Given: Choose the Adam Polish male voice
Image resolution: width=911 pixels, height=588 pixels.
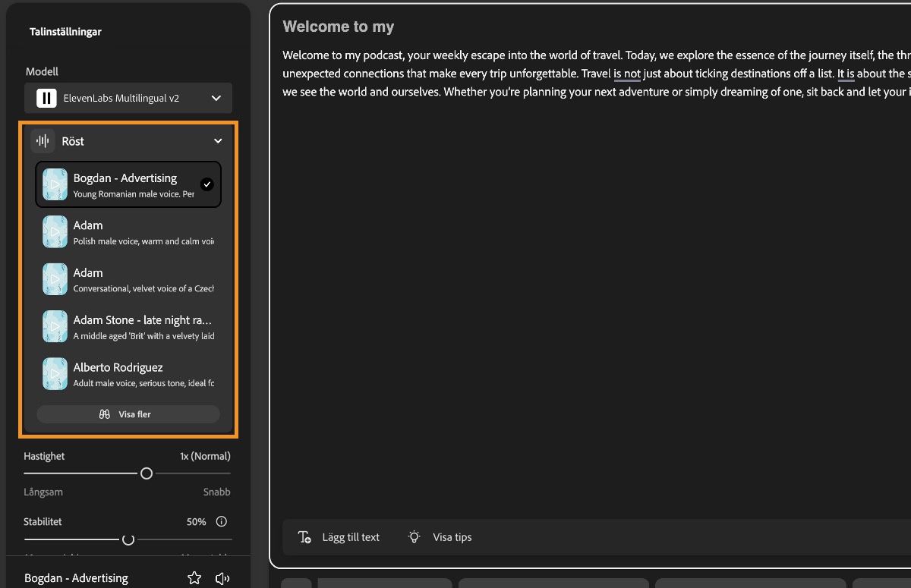Looking at the screenshot, I should point(128,231).
